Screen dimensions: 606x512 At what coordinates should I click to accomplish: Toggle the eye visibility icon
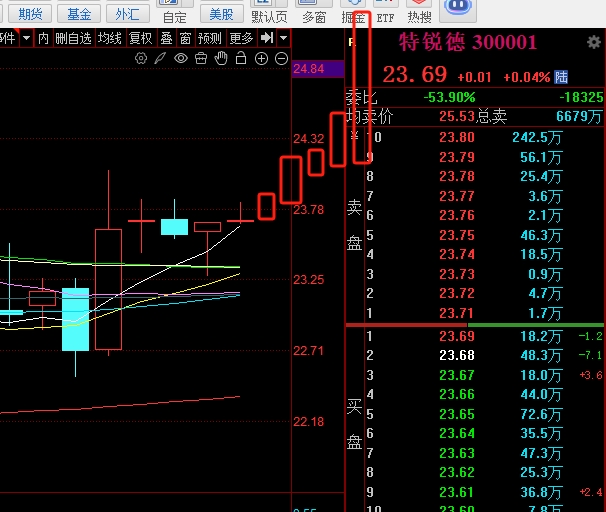(181, 58)
